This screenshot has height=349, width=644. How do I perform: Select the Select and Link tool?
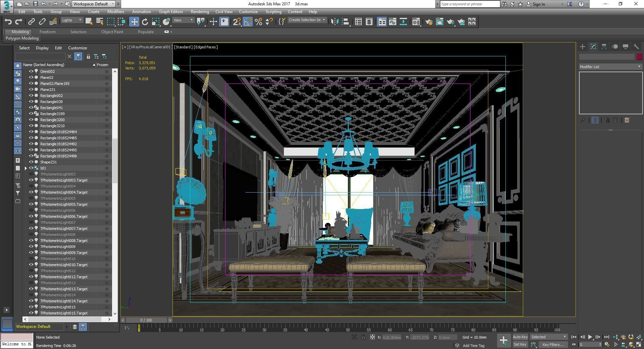pyautogui.click(x=31, y=22)
